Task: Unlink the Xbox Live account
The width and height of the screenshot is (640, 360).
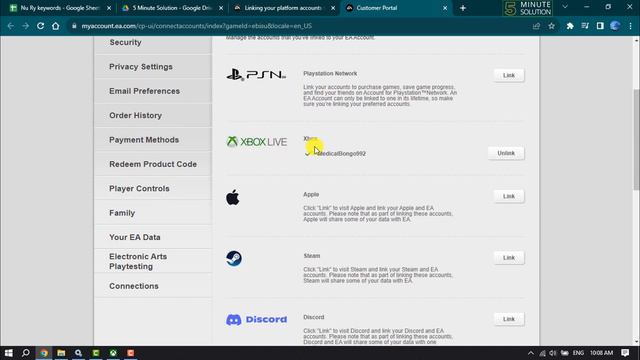Action: (506, 153)
